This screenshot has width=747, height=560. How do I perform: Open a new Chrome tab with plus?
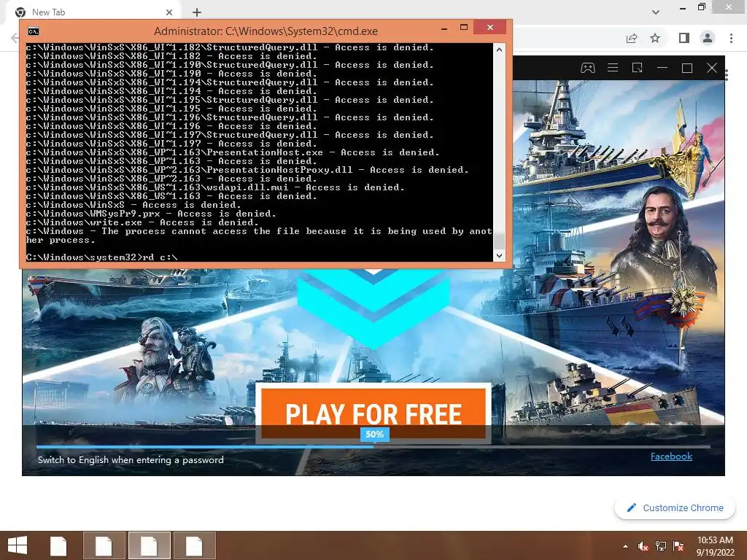click(x=197, y=12)
